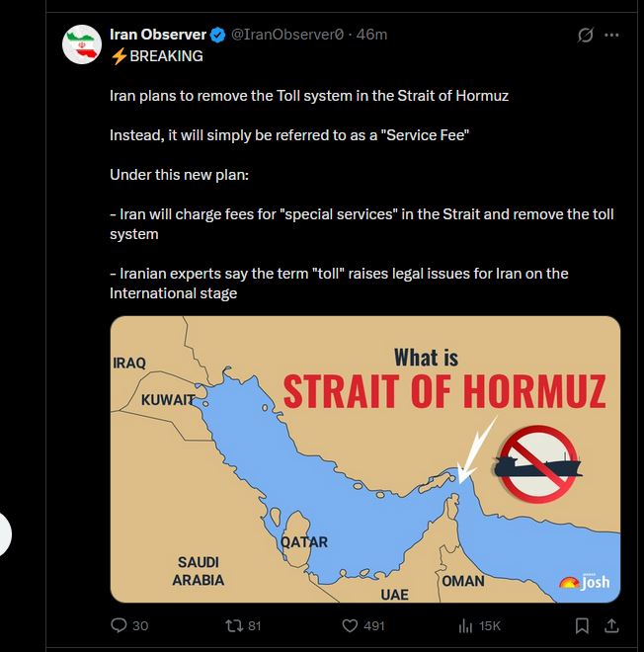Open the Iran Observer display name
This screenshot has width=644, height=652.
tap(158, 35)
